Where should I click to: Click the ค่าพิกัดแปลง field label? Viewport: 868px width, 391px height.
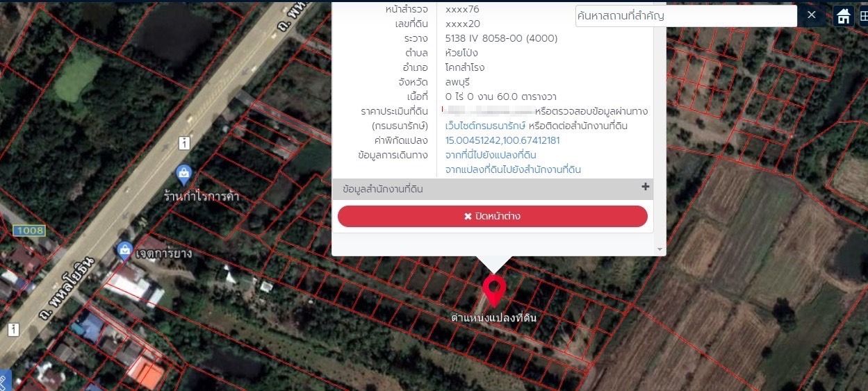click(x=402, y=140)
